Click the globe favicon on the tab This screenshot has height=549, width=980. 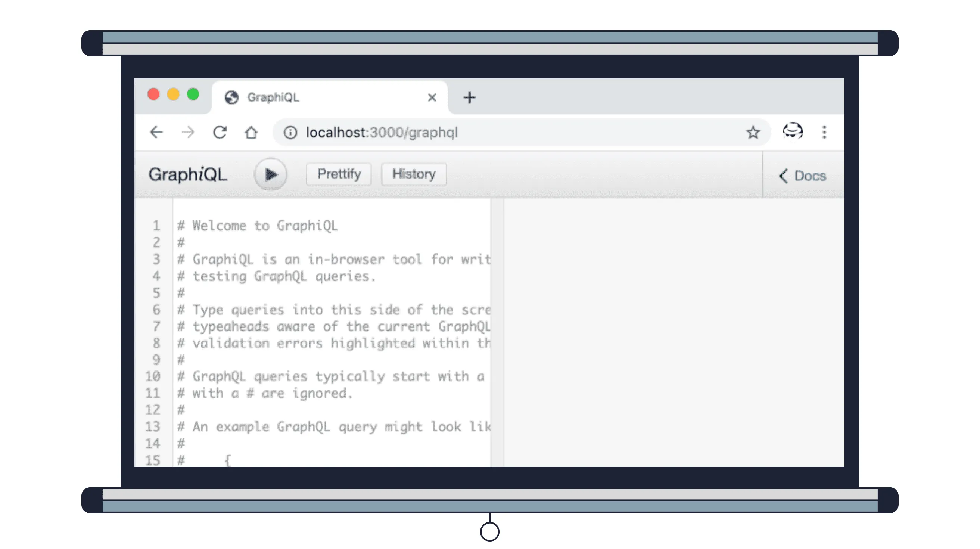click(231, 98)
